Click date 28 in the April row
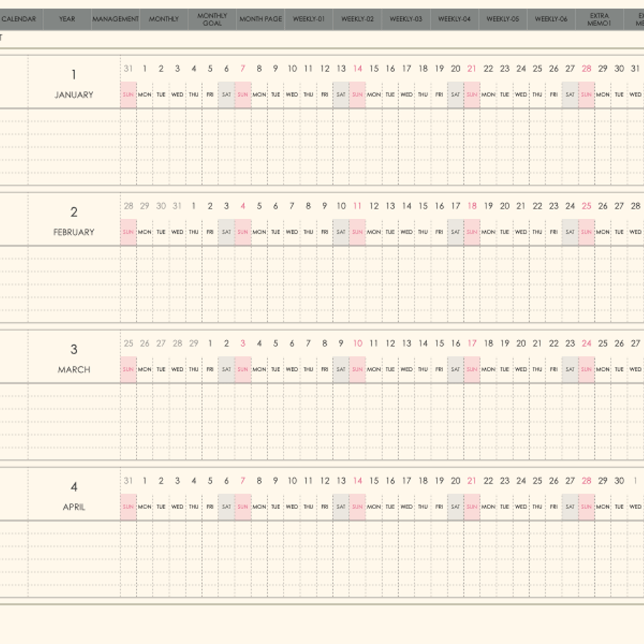The width and height of the screenshot is (644, 644). click(x=587, y=480)
